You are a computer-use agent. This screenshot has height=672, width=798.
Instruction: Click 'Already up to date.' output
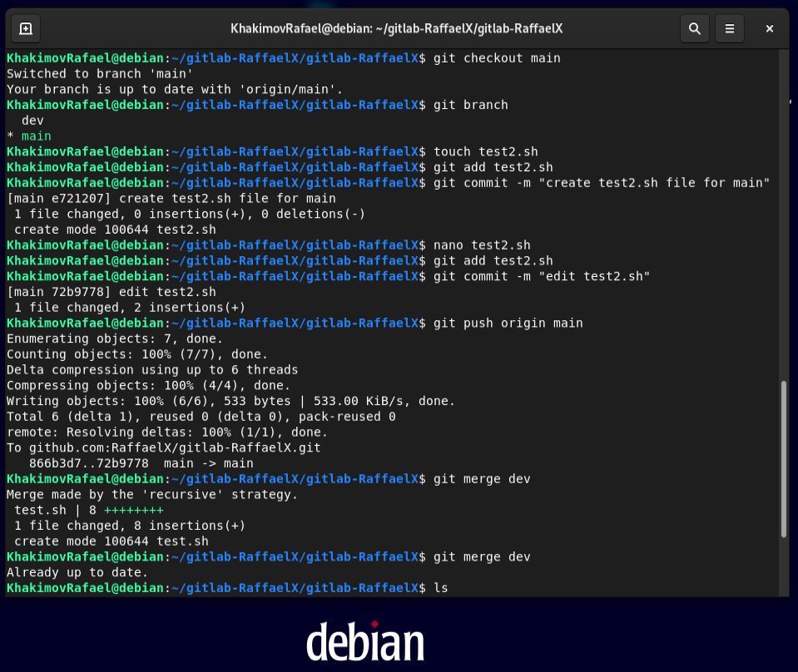pyautogui.click(x=77, y=573)
